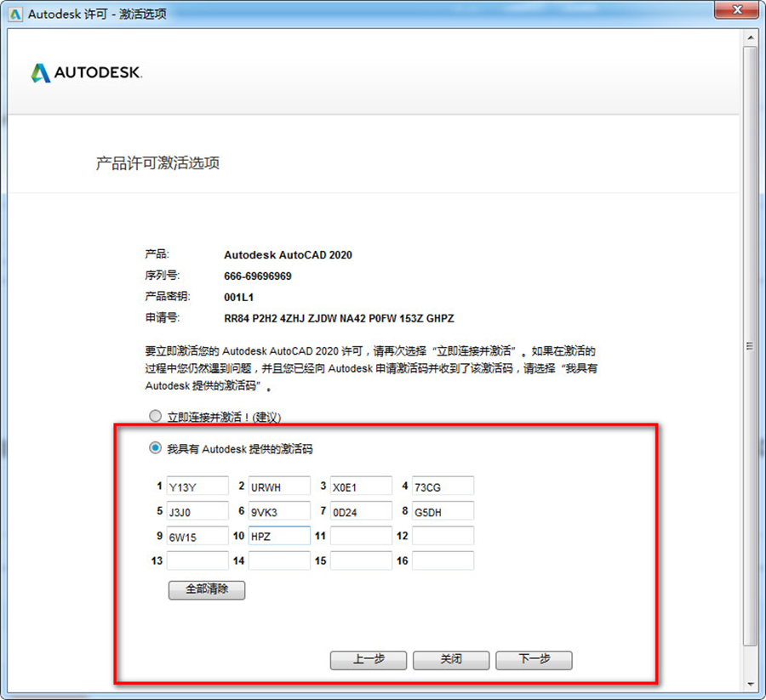Click empty activation code field 11
Screen dimensions: 766x700
pos(361,536)
